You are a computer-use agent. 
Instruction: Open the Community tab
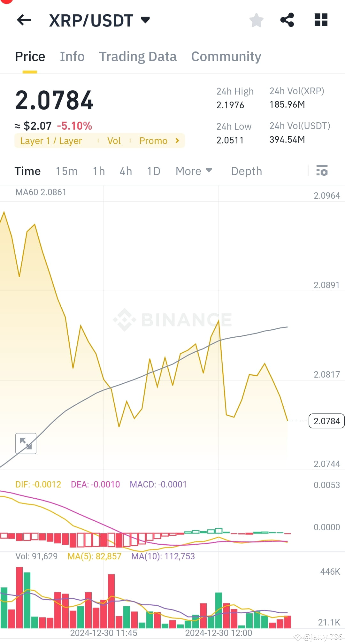coord(226,56)
